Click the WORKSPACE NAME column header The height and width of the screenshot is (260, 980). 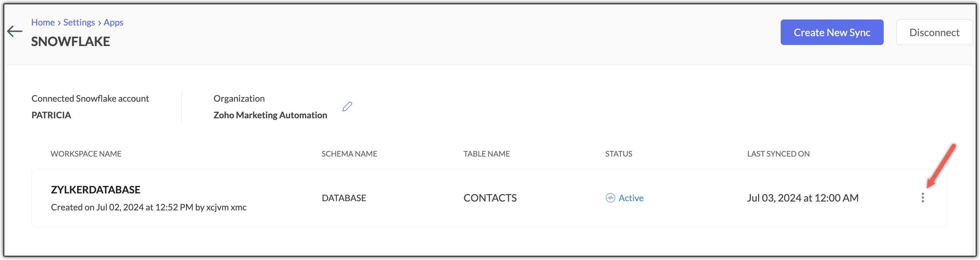(x=86, y=154)
